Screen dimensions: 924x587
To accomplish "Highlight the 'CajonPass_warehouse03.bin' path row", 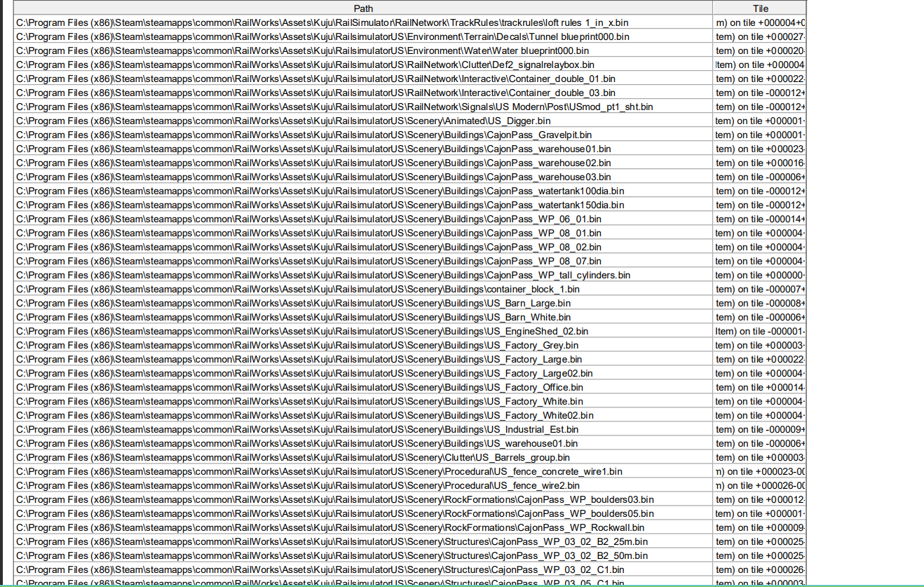I will (363, 177).
